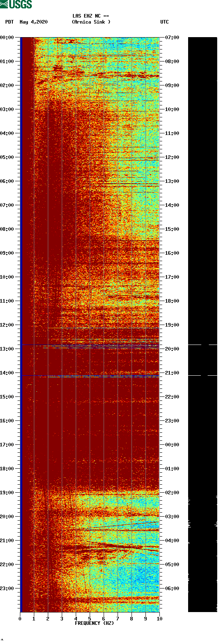Image resolution: width=220 pixels, height=644 pixels.
Task: Click the blue data-gap line near 14:00 PDT
Action: [90, 376]
